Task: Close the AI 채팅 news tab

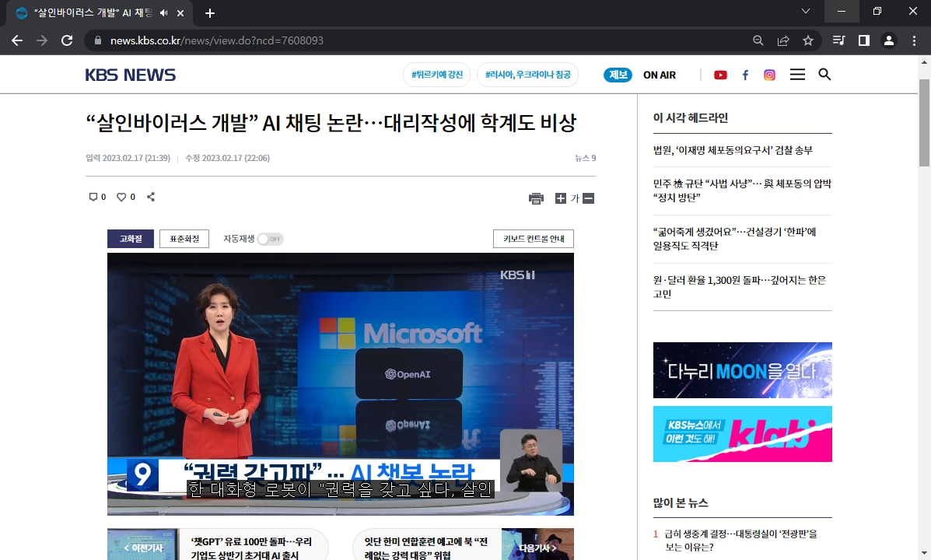Action: pos(180,13)
